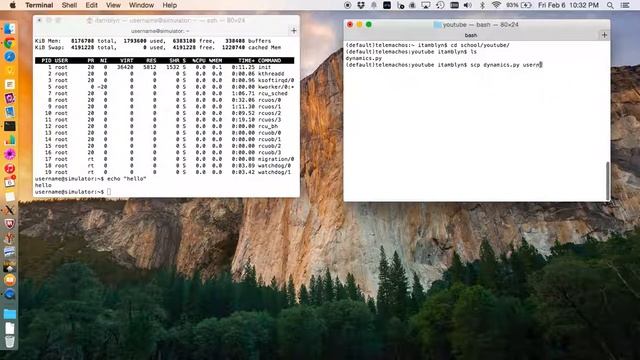Open Safari compass icon in Dock
This screenshot has width=640, height=360.
click(9, 56)
